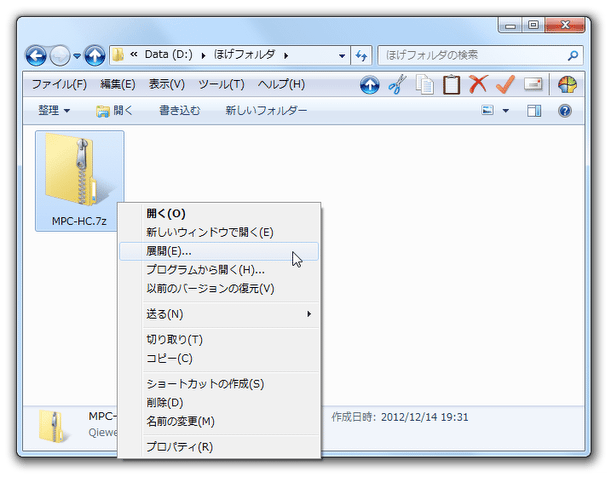Click the Copy toolbar icon
Image resolution: width=611 pixels, height=477 pixels.
424,85
